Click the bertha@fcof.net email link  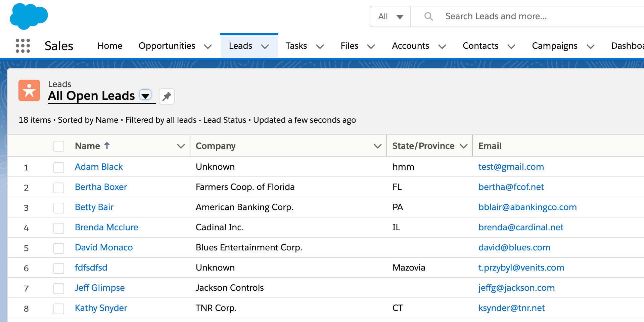[x=511, y=187]
